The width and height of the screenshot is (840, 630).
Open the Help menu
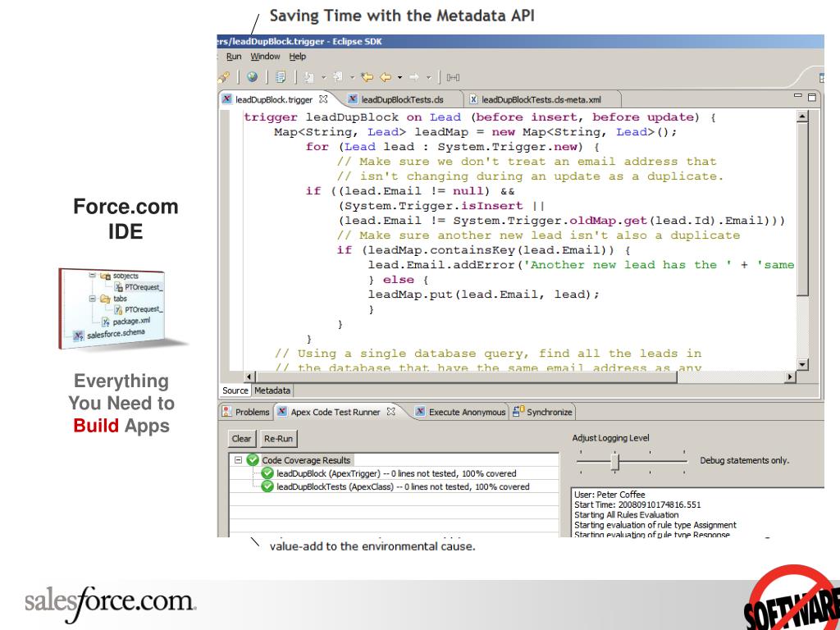pyautogui.click(x=297, y=57)
